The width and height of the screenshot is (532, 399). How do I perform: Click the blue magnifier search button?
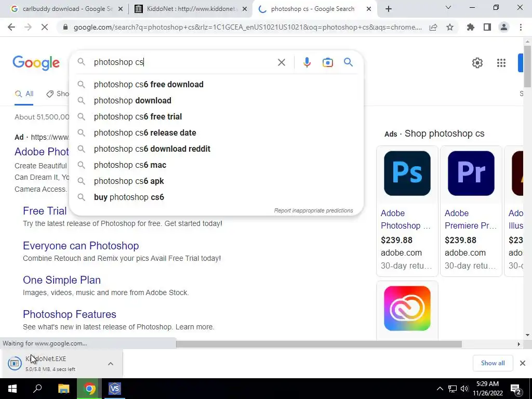pos(348,62)
